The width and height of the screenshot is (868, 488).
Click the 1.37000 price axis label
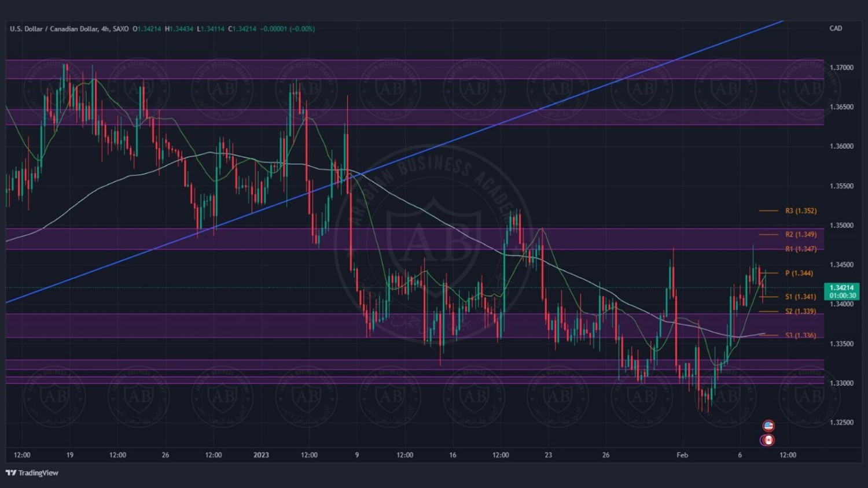841,68
